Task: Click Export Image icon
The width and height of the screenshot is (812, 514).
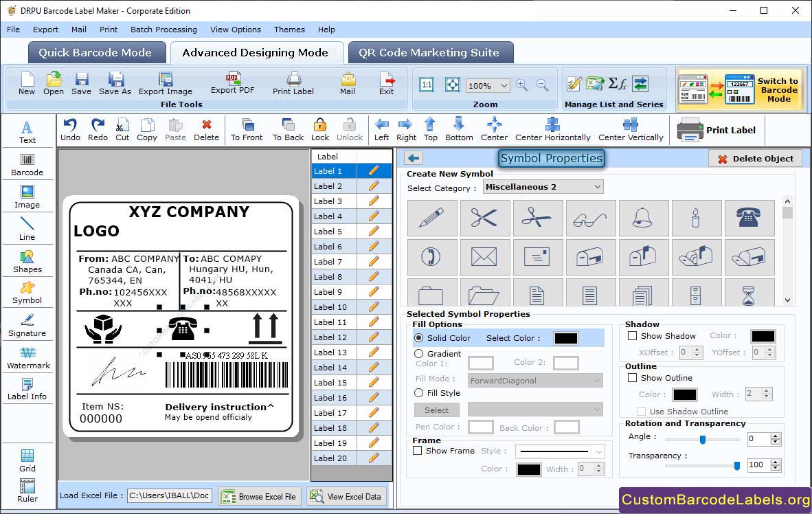Action: tap(165, 83)
